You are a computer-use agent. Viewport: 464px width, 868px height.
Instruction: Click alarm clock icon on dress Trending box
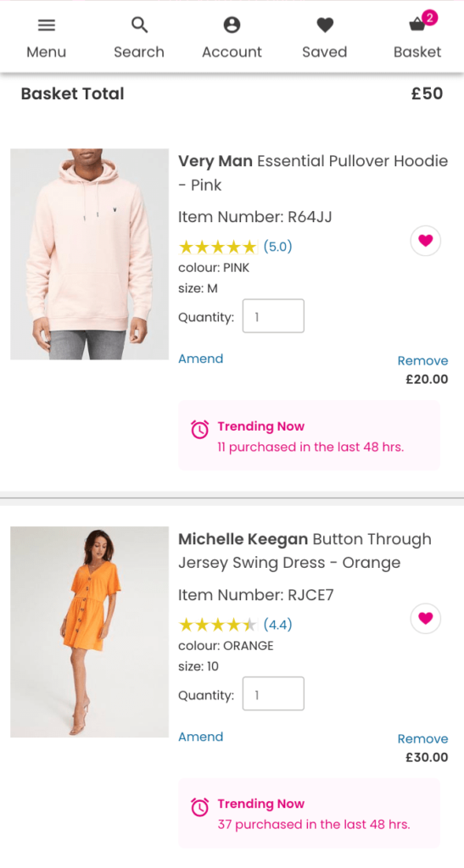[x=200, y=807]
